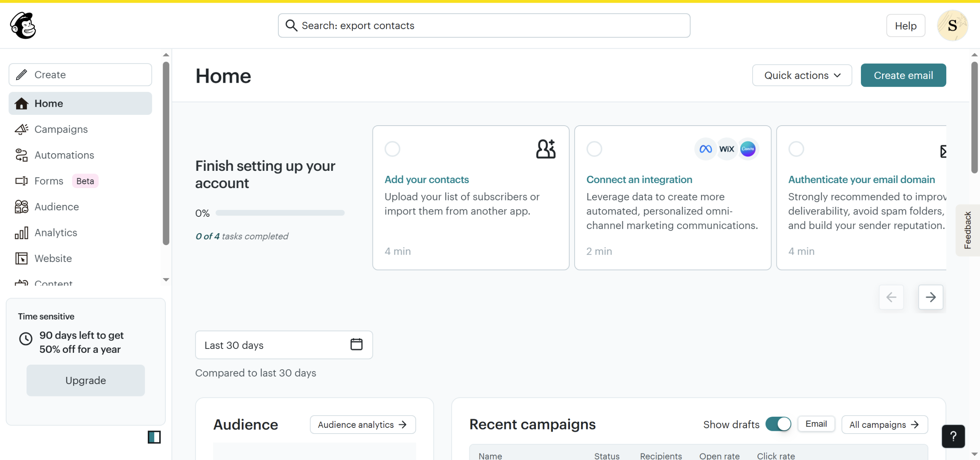Open the S account avatar menu
Screen dimensions: 980x460
pos(952,26)
